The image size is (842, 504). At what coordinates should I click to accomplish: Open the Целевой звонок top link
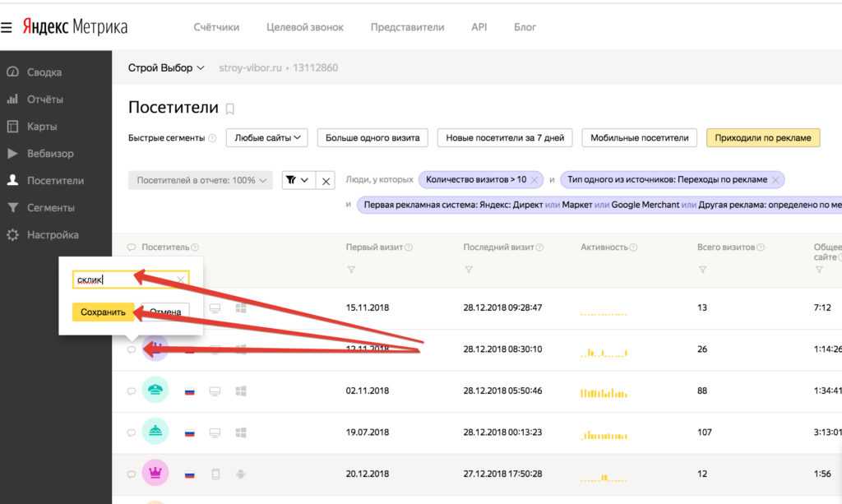click(305, 27)
